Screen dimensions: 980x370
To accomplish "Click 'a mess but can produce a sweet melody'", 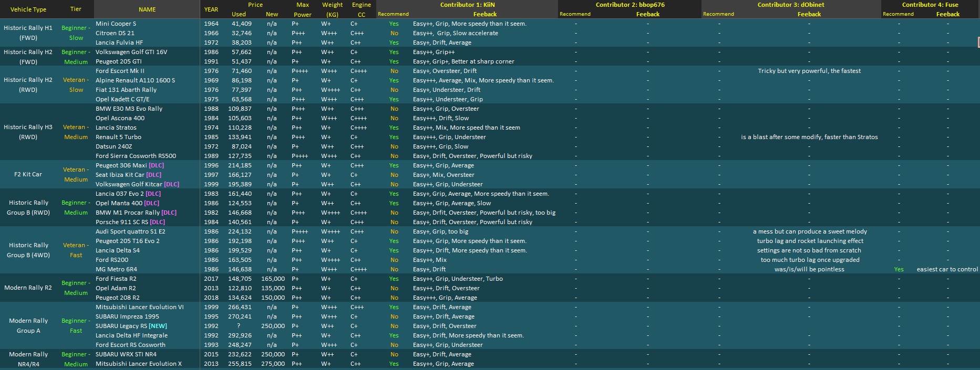I will pos(810,231).
